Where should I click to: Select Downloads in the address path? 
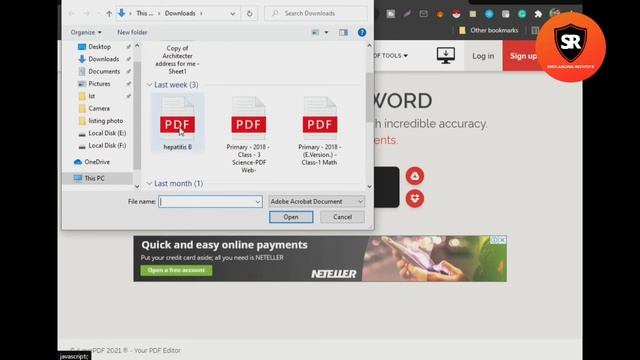180,13
